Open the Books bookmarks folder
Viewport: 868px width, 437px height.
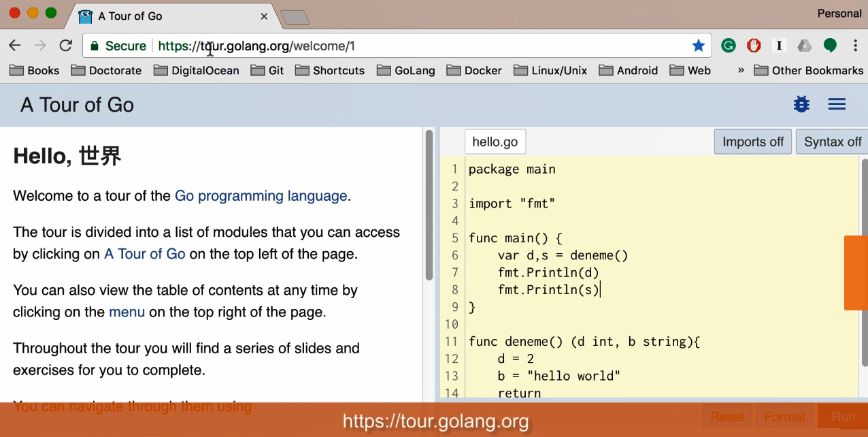pyautogui.click(x=35, y=70)
